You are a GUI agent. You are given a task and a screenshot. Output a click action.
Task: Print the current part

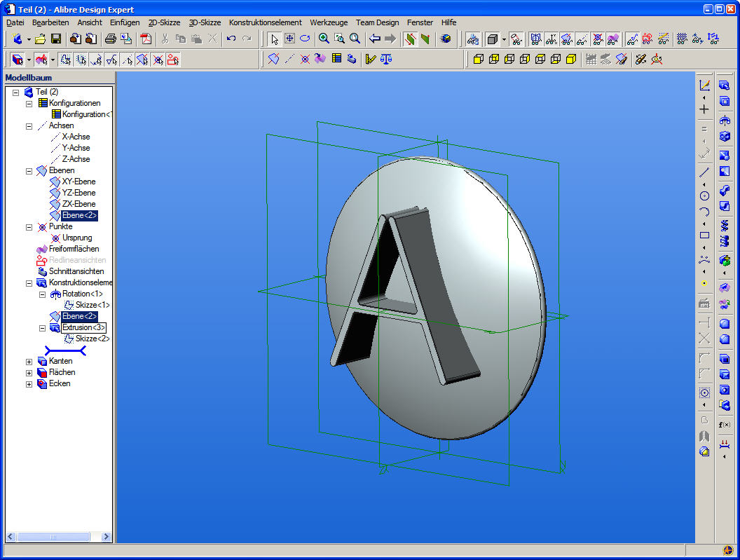111,39
